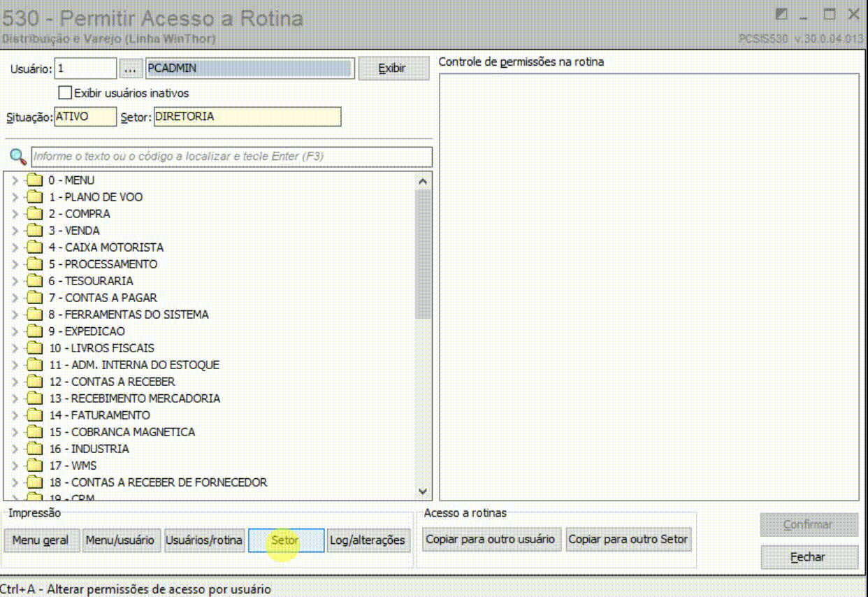Click the folder icon of 0 - MENU
The image size is (868, 597).
click(35, 180)
